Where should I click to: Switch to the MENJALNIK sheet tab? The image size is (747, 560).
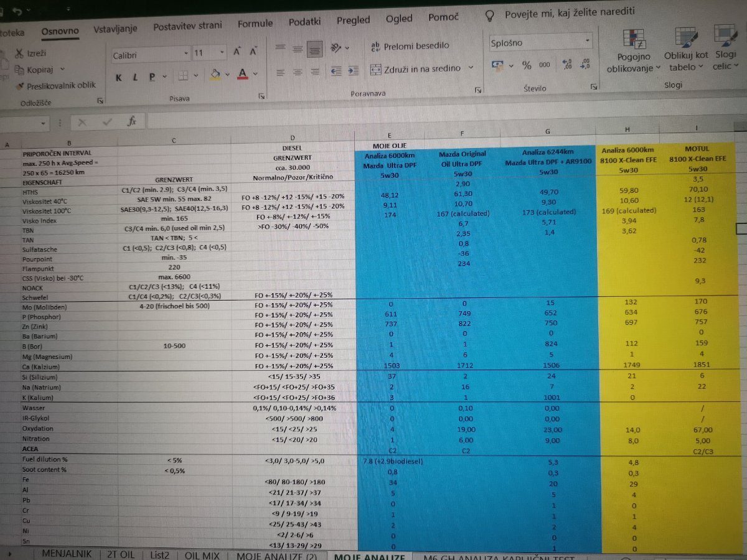67,554
